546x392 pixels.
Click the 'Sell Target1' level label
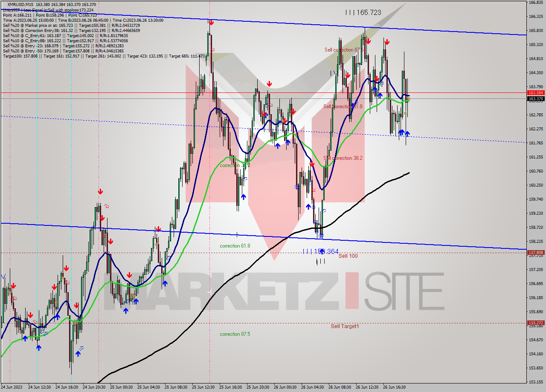coord(345,326)
